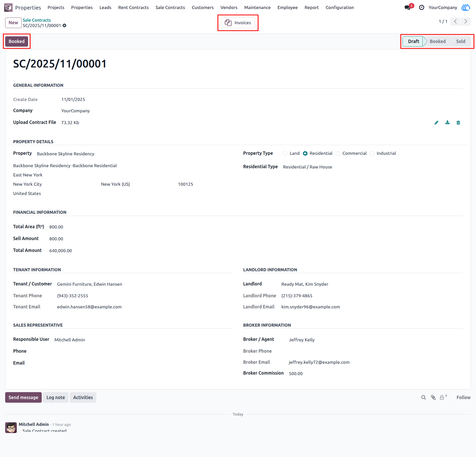476x458 pixels.
Task: Open the Projects menu
Action: [x=56, y=7]
